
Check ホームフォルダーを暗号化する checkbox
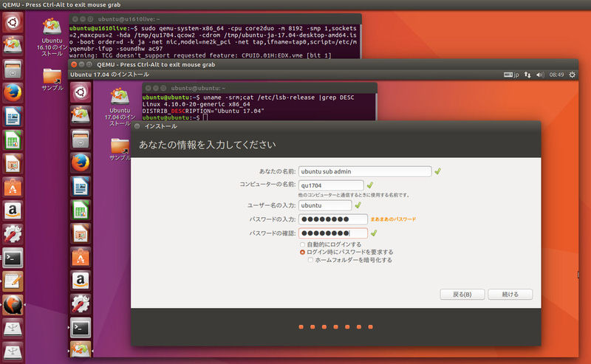pyautogui.click(x=310, y=260)
